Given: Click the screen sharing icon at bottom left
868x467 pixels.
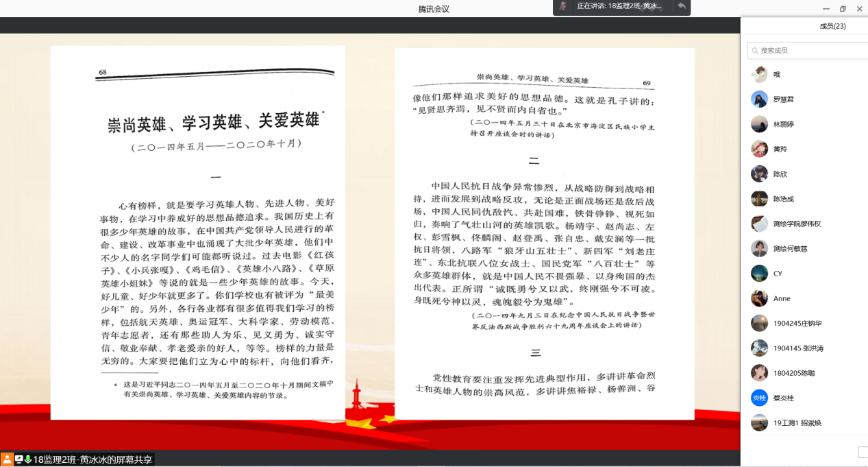Looking at the screenshot, I should (x=18, y=459).
